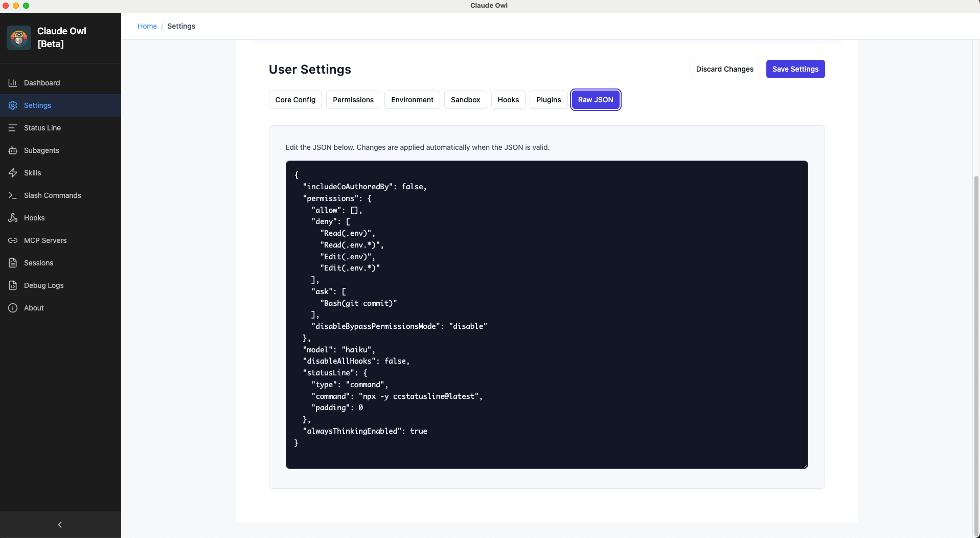Open the Subagents panel
This screenshot has width=980, height=538.
[x=41, y=150]
